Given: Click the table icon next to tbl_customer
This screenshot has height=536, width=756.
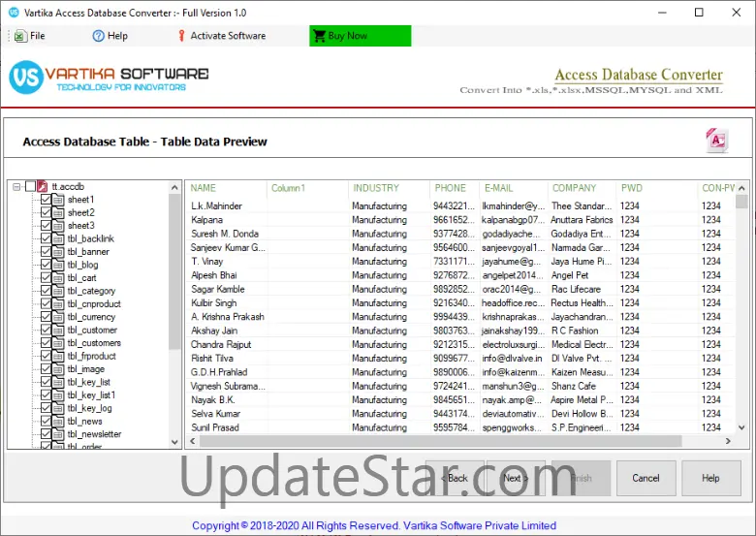Looking at the screenshot, I should 58,331.
